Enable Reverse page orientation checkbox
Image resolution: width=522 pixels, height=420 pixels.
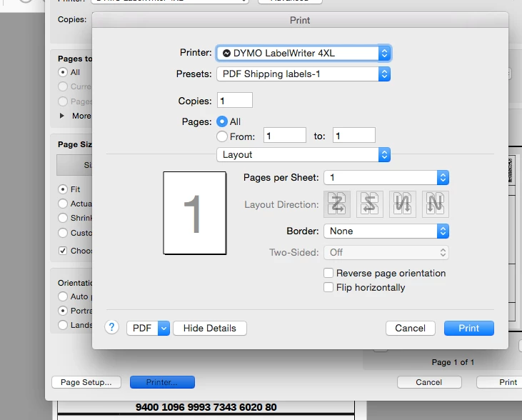pos(328,273)
